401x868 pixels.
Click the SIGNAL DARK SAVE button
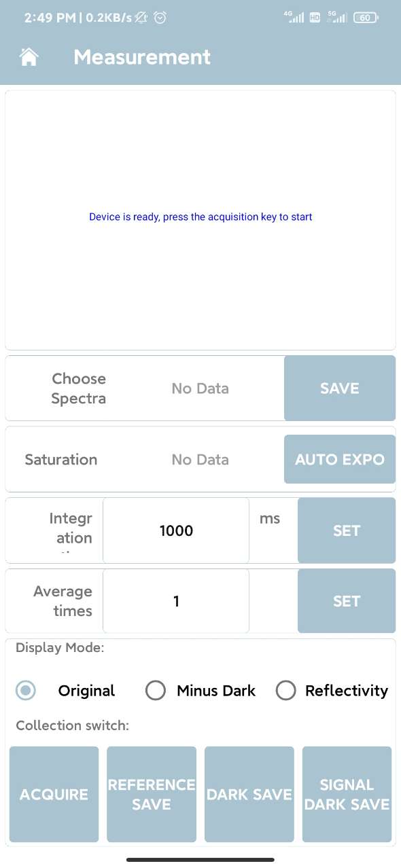[x=347, y=795]
